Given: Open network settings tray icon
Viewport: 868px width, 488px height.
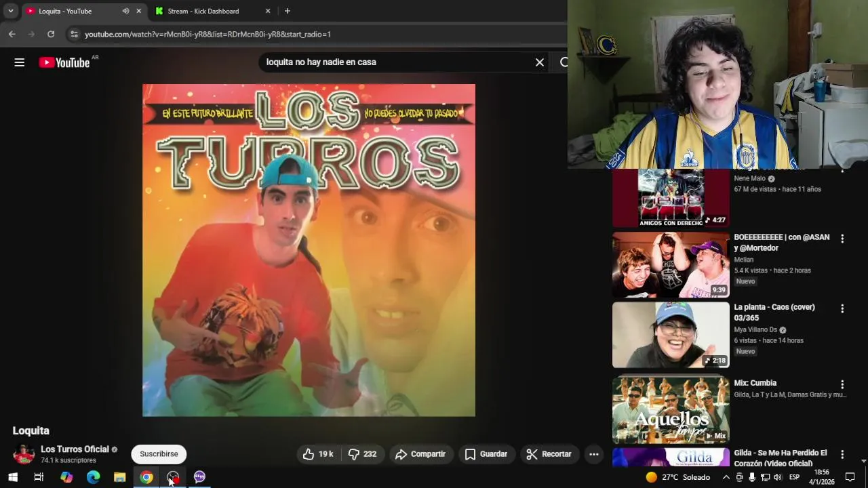Looking at the screenshot, I should tap(765, 477).
